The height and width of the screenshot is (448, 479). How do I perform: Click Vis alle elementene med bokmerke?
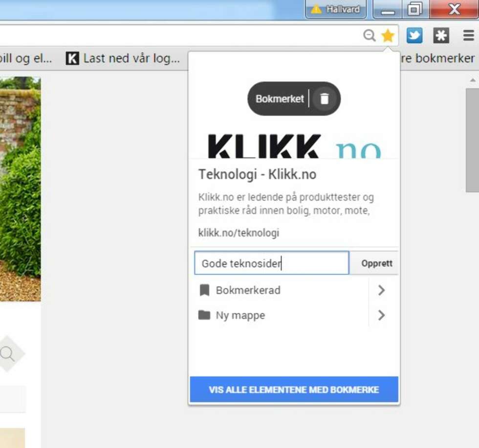click(294, 389)
